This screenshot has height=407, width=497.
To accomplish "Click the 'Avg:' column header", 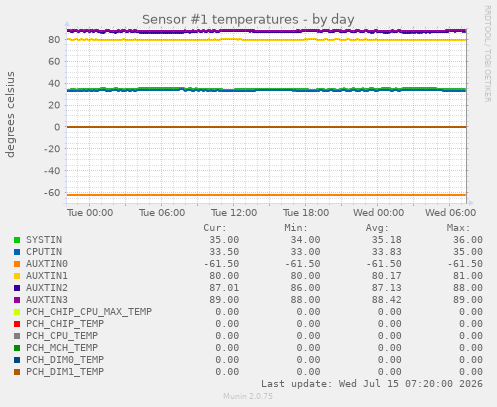I will (377, 228).
